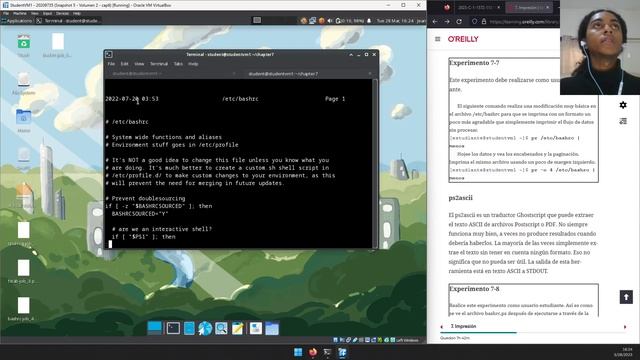Click the notification bell panel icon
This screenshot has height=360, width=640.
tap(369, 20)
